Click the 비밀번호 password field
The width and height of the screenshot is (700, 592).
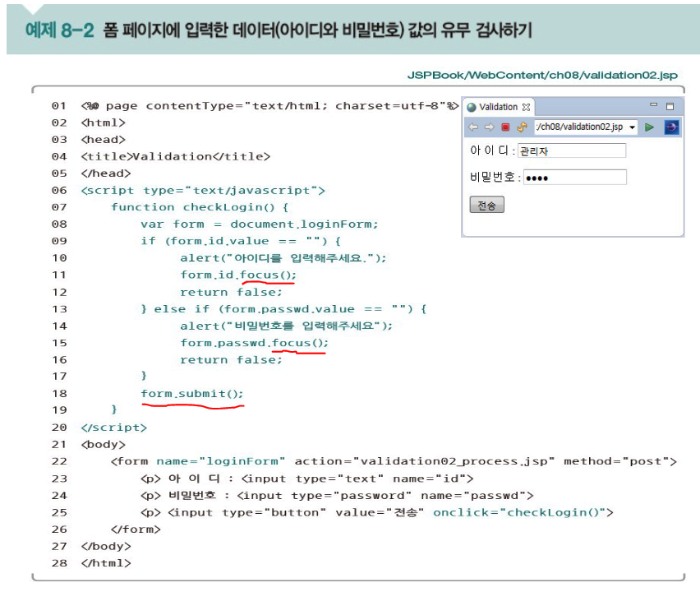point(575,178)
